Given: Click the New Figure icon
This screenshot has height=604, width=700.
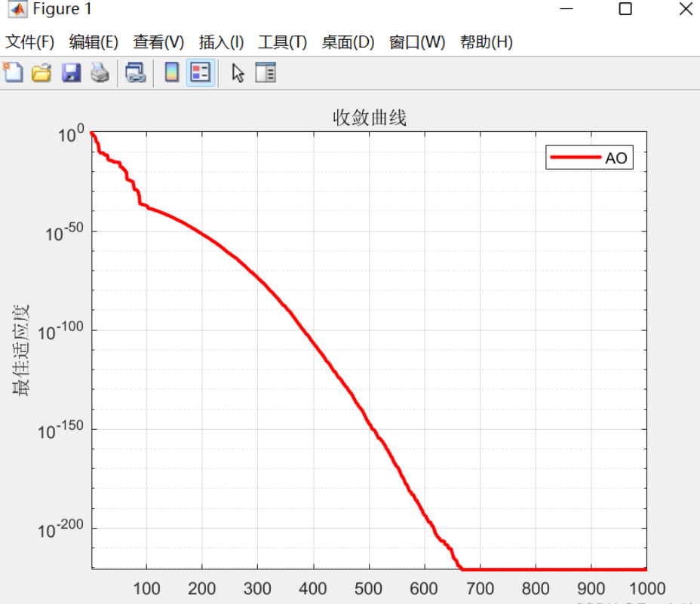Looking at the screenshot, I should pyautogui.click(x=13, y=72).
